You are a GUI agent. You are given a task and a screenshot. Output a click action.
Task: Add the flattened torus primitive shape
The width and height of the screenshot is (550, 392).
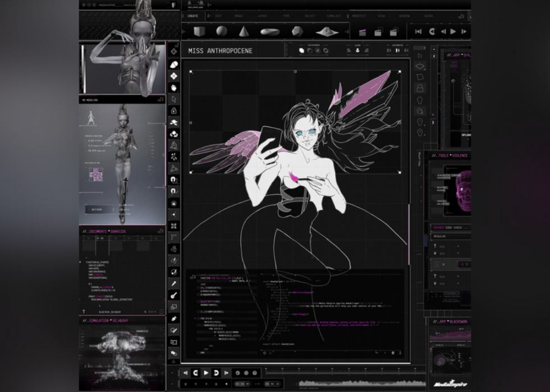[x=270, y=33]
